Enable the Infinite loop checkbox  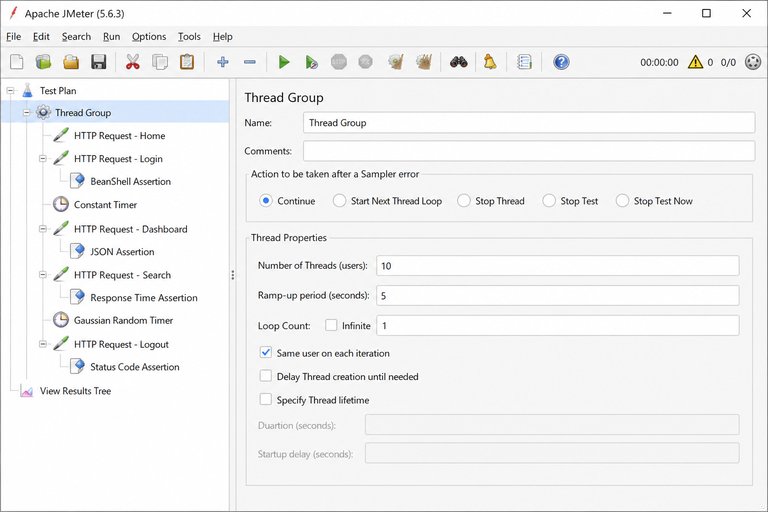[x=331, y=325]
